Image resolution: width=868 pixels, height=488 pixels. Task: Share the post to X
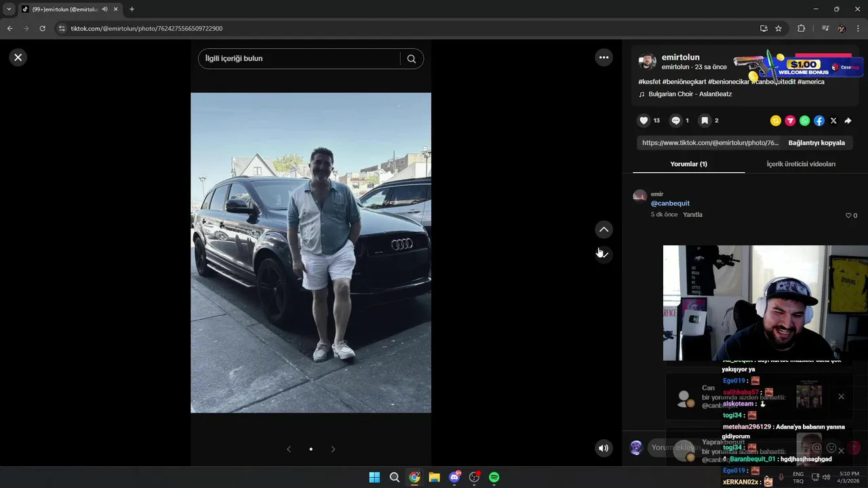coord(833,121)
